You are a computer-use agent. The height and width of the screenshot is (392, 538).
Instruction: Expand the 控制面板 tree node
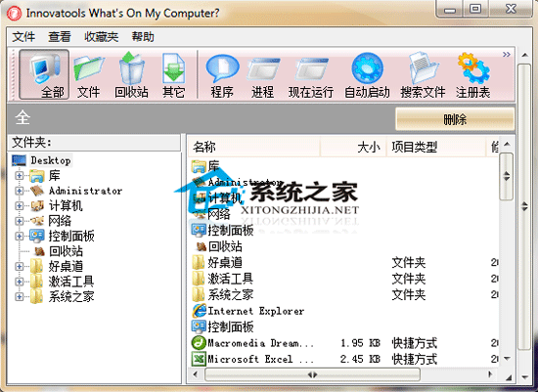(x=20, y=236)
